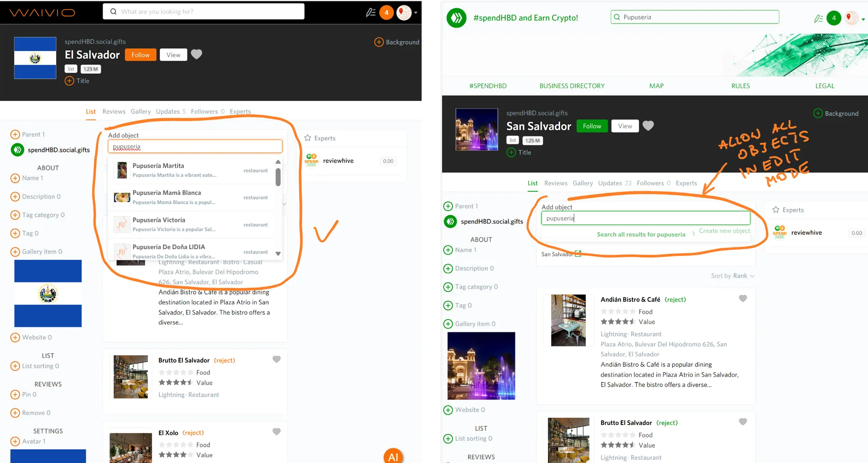Add Pin plus icon in left sidebar
The width and height of the screenshot is (868, 463).
(15, 395)
